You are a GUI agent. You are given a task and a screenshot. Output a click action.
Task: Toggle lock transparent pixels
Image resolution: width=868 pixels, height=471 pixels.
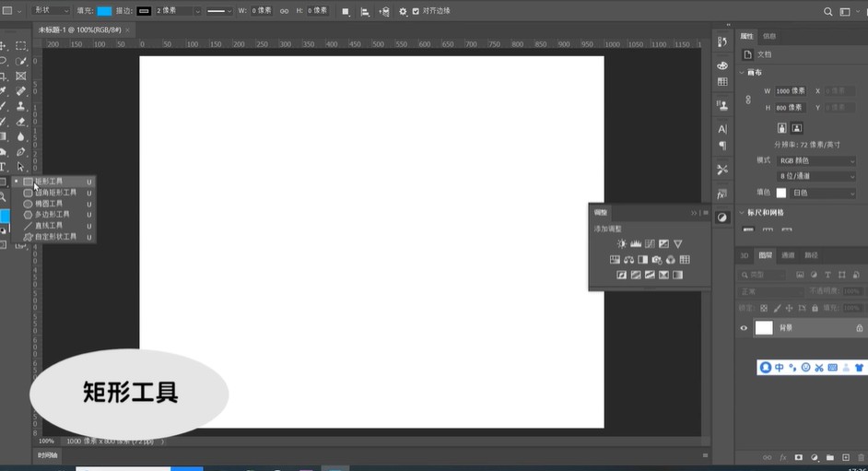[764, 308]
